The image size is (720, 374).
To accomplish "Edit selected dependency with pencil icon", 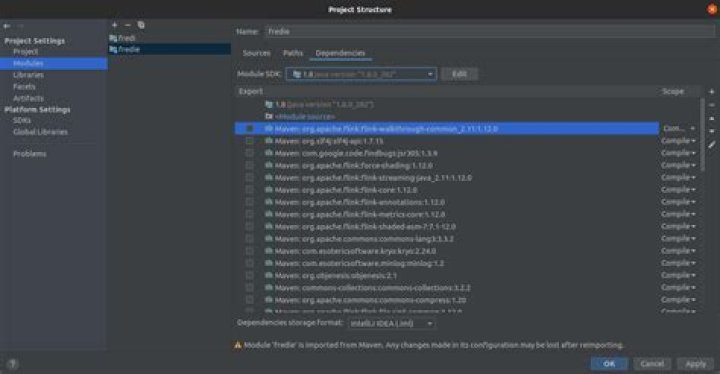I will coord(712,145).
